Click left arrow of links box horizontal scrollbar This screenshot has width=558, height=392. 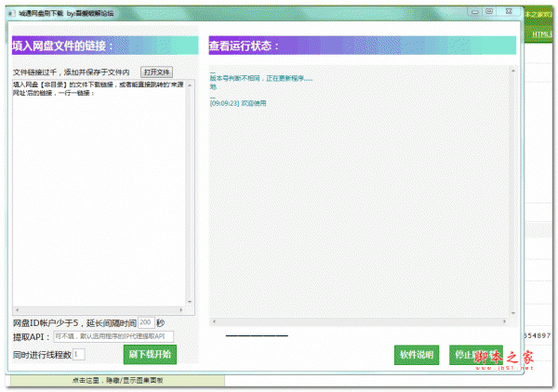(17, 310)
